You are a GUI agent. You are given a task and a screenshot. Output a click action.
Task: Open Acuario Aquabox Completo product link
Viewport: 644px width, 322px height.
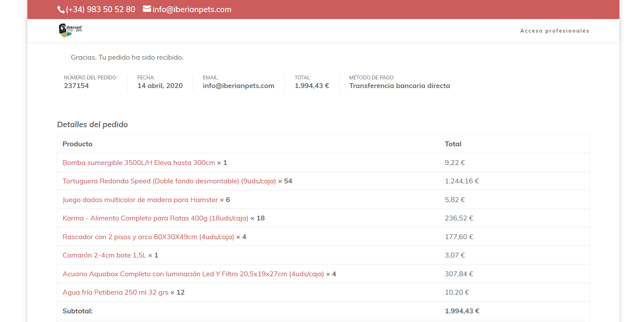click(x=193, y=274)
